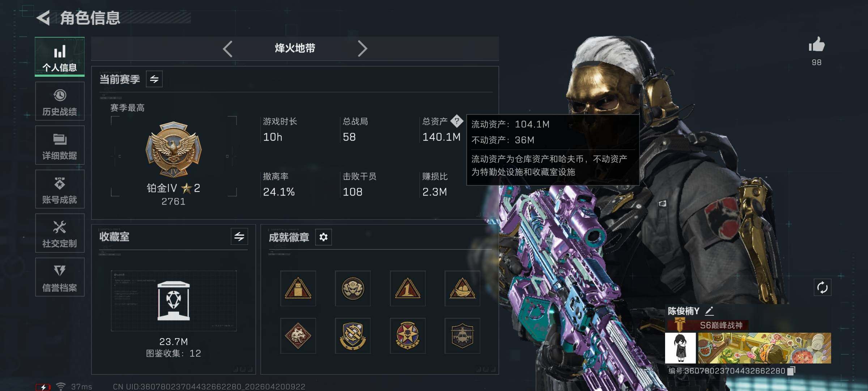This screenshot has width=868, height=391.
Task: Give a thumbs-up like to this profile
Action: click(x=817, y=45)
